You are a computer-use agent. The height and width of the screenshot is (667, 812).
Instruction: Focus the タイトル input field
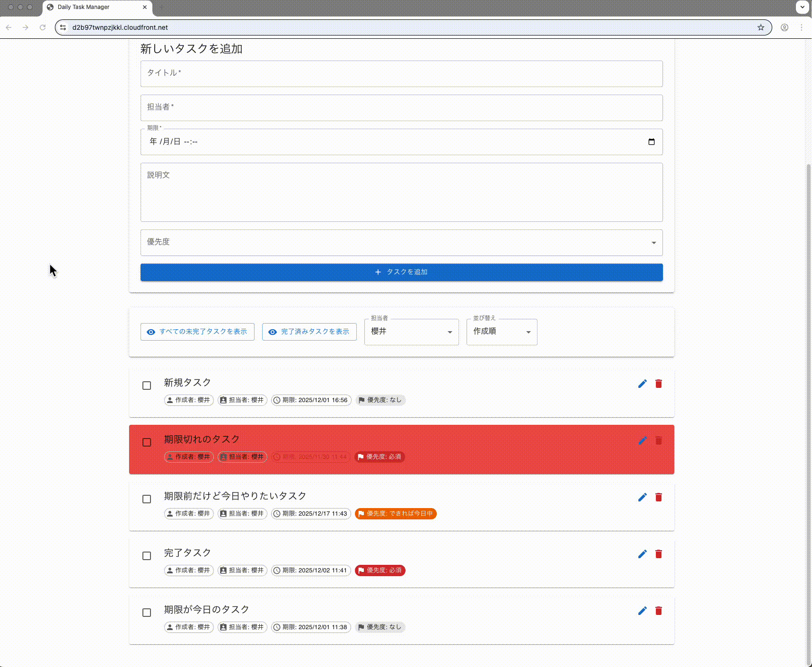401,74
